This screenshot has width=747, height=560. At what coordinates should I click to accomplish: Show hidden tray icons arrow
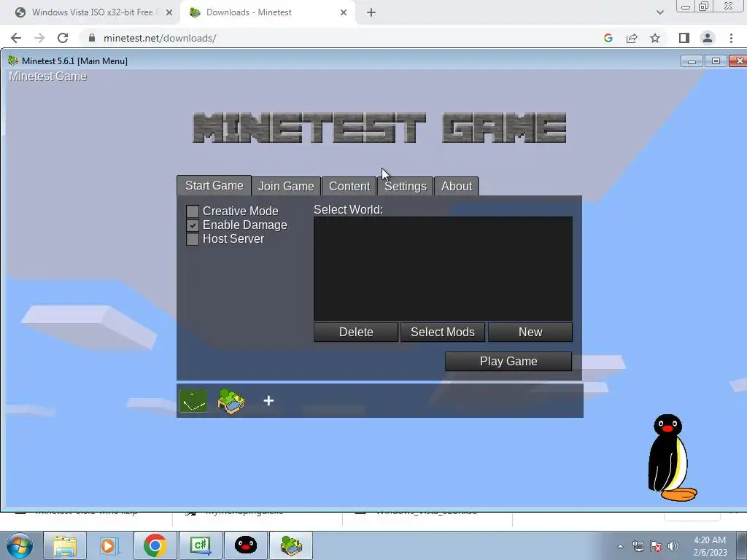[620, 546]
